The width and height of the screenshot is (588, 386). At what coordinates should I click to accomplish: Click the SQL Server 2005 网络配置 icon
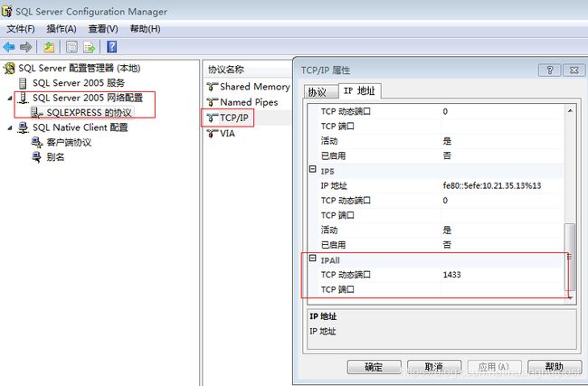24,99
